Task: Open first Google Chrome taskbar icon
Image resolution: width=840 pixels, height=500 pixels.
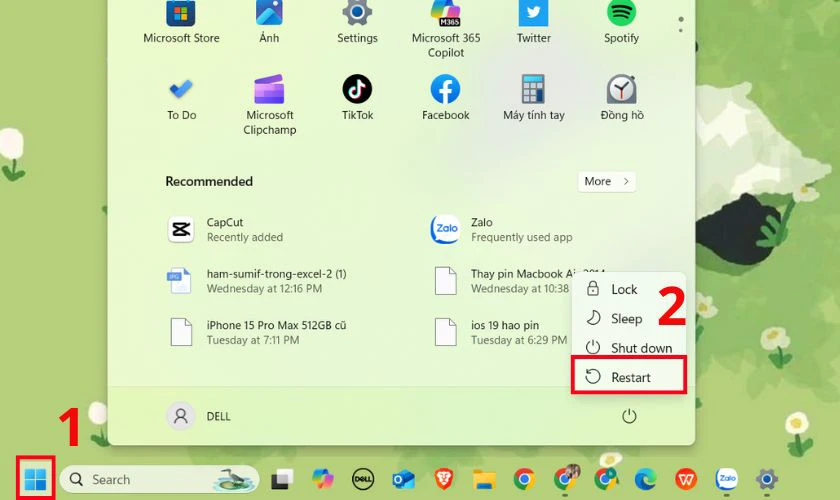Action: click(x=524, y=479)
